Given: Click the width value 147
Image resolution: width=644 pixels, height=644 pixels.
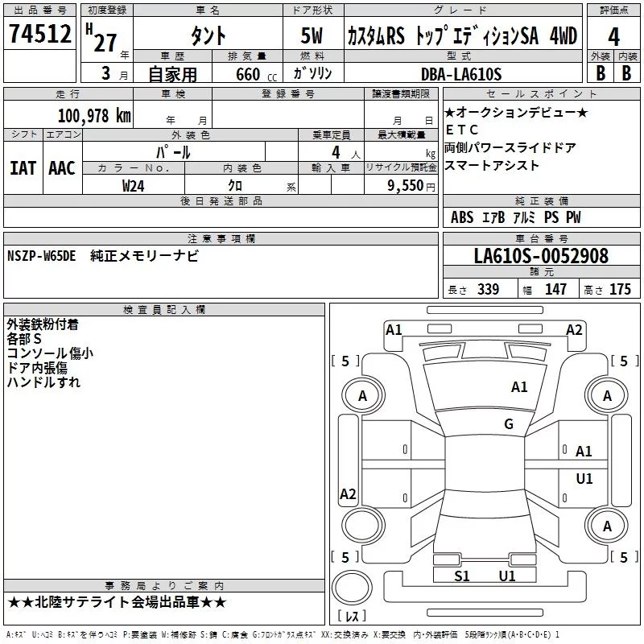Looking at the screenshot, I should point(555,289).
